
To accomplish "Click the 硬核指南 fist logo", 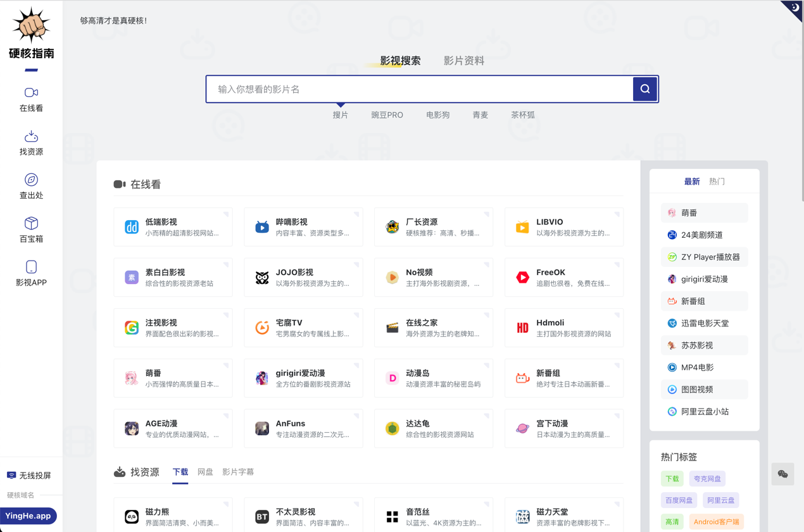I will pos(31,34).
